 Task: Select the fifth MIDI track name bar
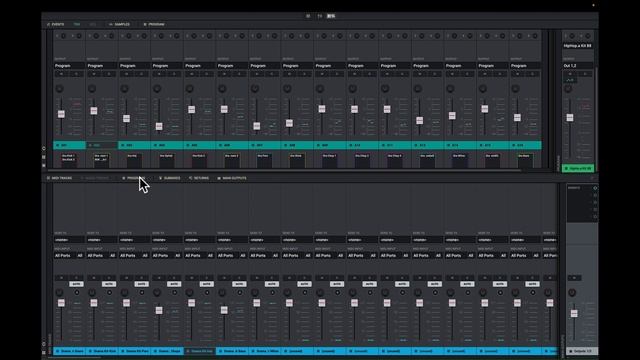pos(200,351)
